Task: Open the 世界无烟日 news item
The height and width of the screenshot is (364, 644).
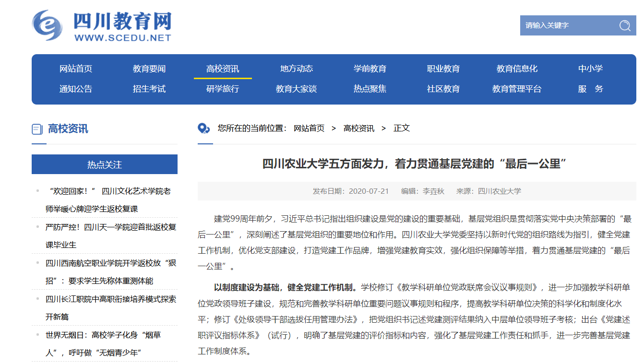Action: pos(103,344)
